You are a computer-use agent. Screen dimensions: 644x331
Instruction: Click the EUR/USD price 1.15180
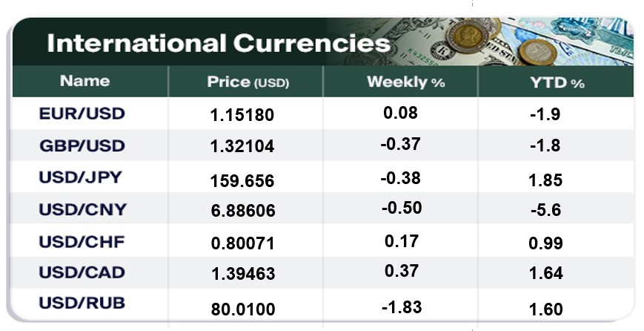tap(244, 115)
